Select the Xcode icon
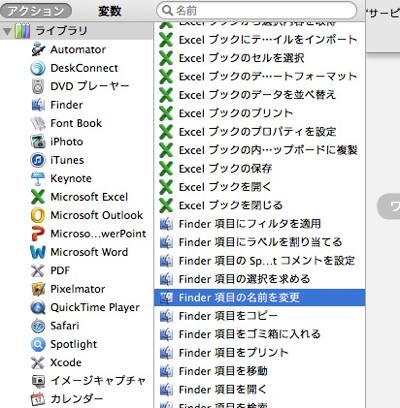This screenshot has width=400, height=408. [38, 363]
